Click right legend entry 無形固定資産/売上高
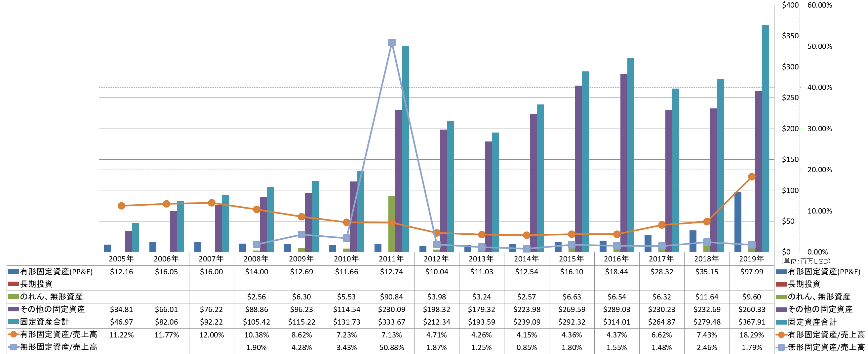 tap(826, 347)
